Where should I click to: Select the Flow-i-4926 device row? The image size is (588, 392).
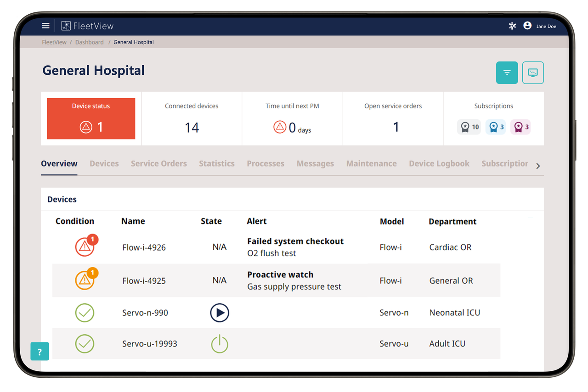click(x=276, y=247)
